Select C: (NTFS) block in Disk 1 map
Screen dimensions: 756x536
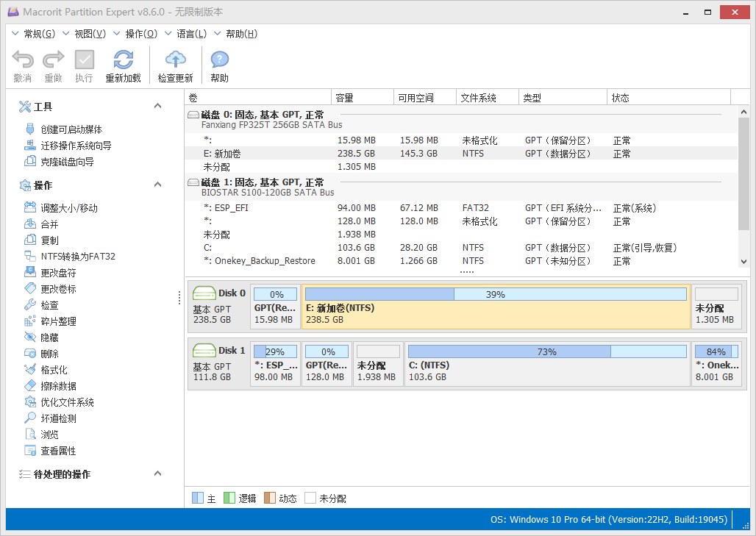(547, 364)
